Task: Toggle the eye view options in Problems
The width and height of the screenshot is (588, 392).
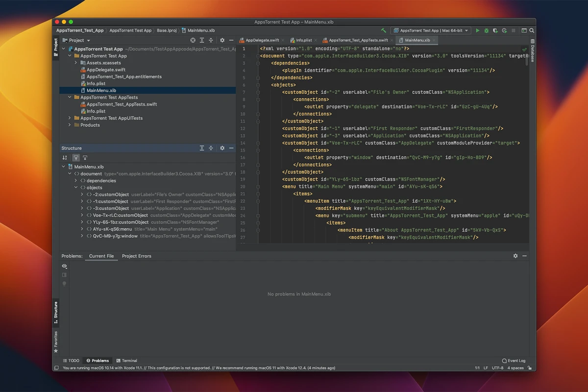Action: coord(64,266)
